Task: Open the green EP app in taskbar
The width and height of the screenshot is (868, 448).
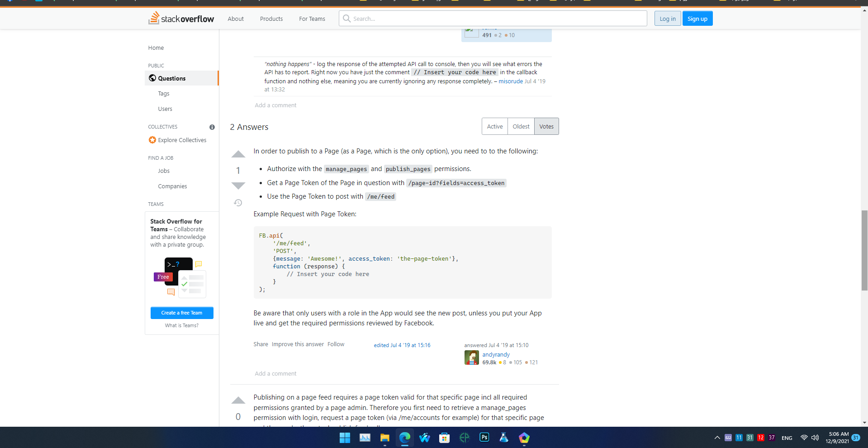Action: (465, 438)
